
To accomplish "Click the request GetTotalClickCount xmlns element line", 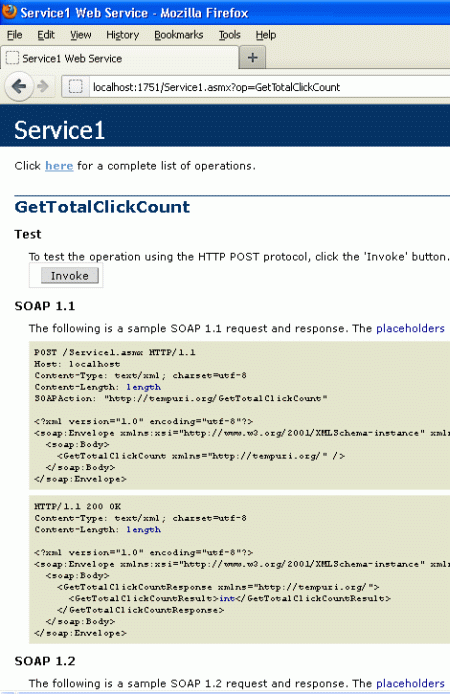I will [201, 456].
